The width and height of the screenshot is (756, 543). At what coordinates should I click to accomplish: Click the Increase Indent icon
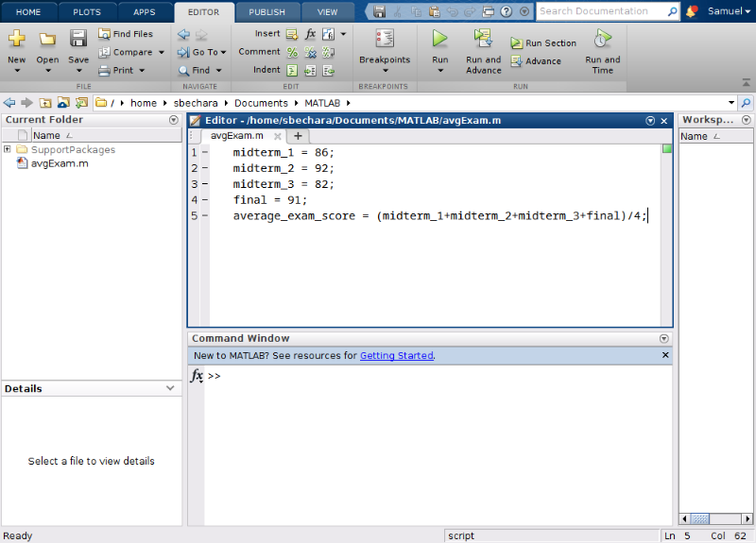click(310, 71)
